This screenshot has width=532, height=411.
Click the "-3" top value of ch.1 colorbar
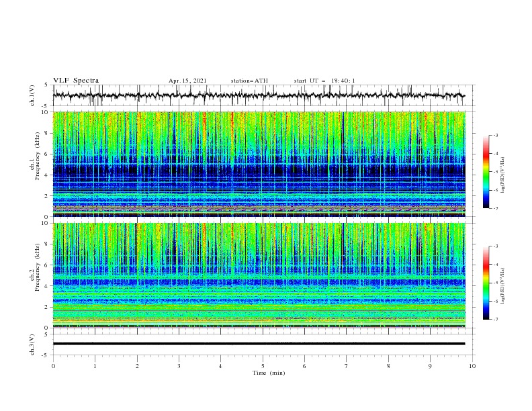[495, 136]
